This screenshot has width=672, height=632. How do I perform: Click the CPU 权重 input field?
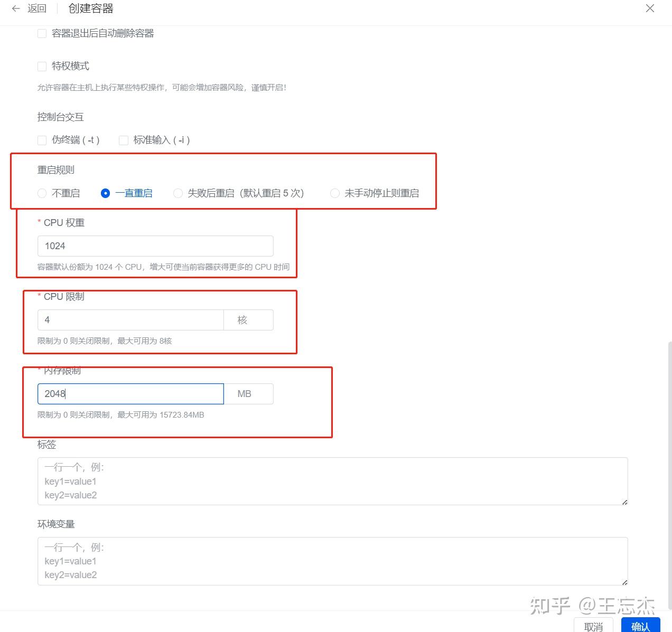155,246
